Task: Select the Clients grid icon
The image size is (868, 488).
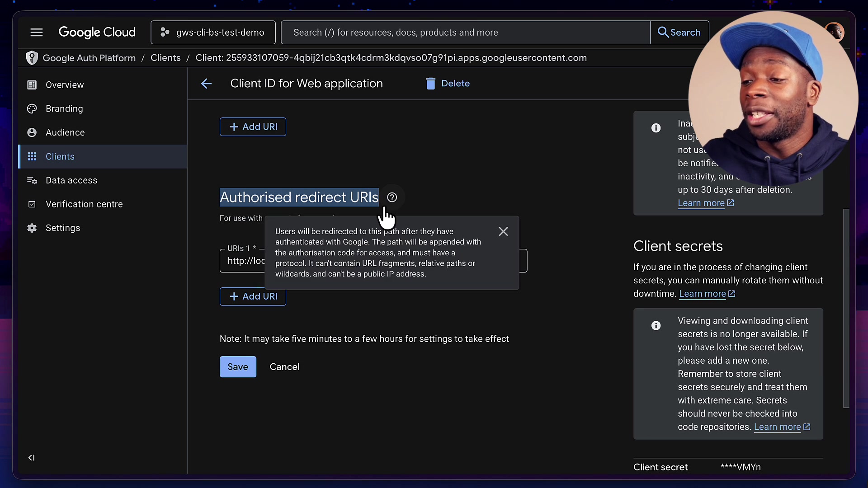Action: (x=32, y=156)
